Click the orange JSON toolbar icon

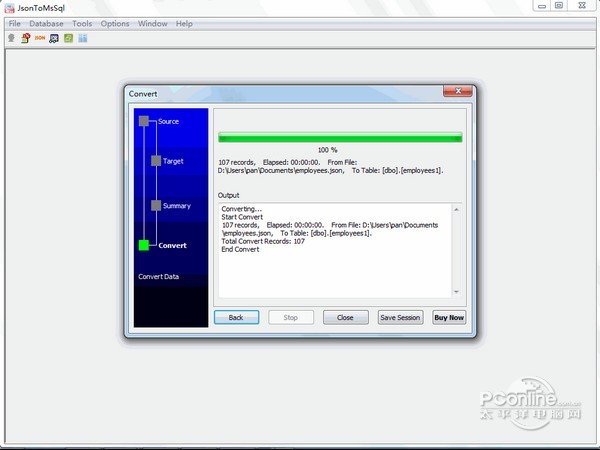point(40,38)
